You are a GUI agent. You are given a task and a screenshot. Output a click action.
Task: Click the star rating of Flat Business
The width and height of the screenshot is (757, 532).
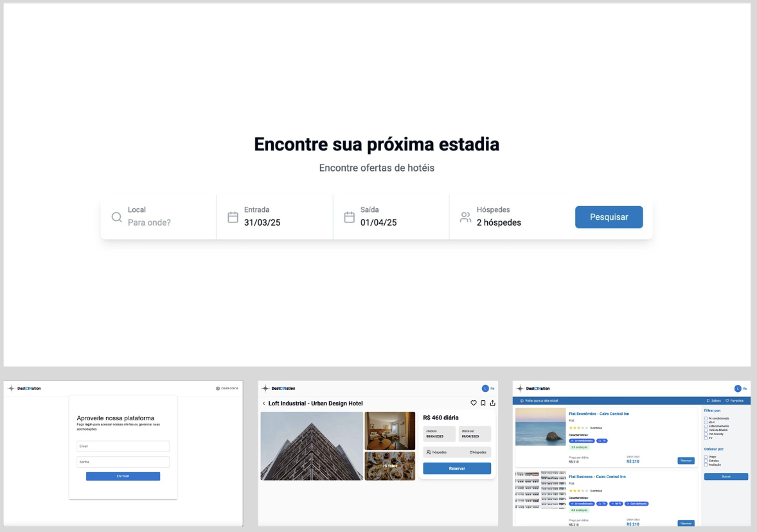pos(578,490)
